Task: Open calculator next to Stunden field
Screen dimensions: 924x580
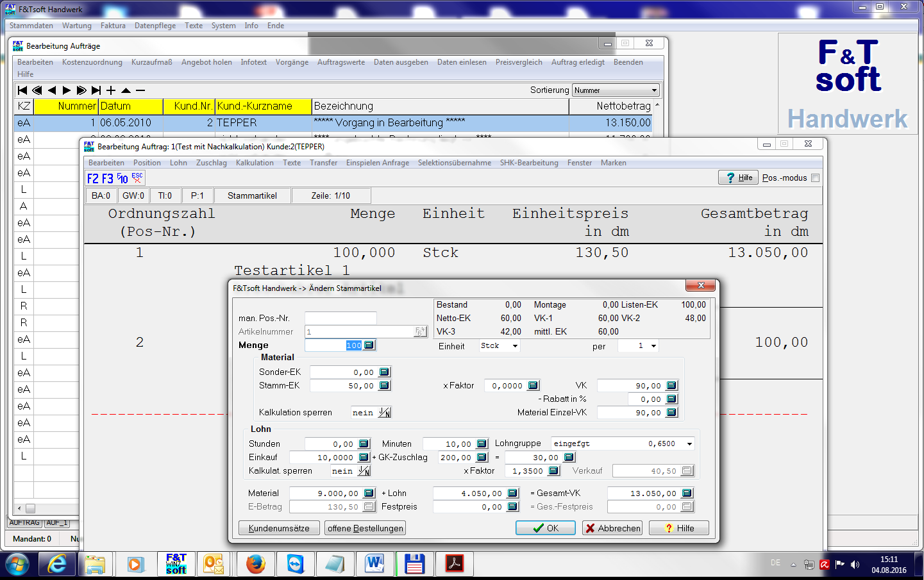Action: pos(364,444)
